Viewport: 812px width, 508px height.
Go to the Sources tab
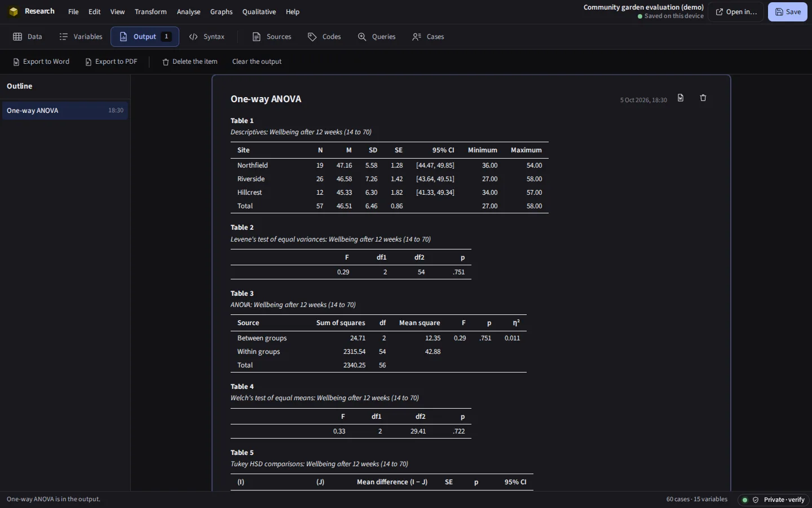(272, 37)
